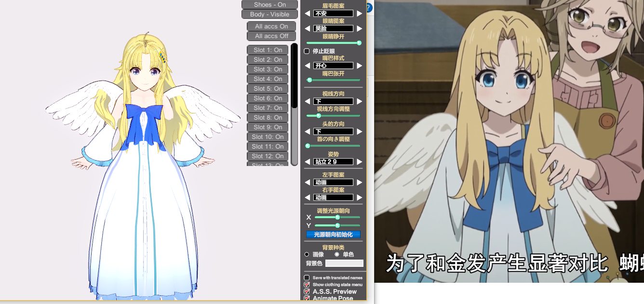This screenshot has height=304, width=644.
Task: Toggle the Shoes - On button
Action: 270,4
